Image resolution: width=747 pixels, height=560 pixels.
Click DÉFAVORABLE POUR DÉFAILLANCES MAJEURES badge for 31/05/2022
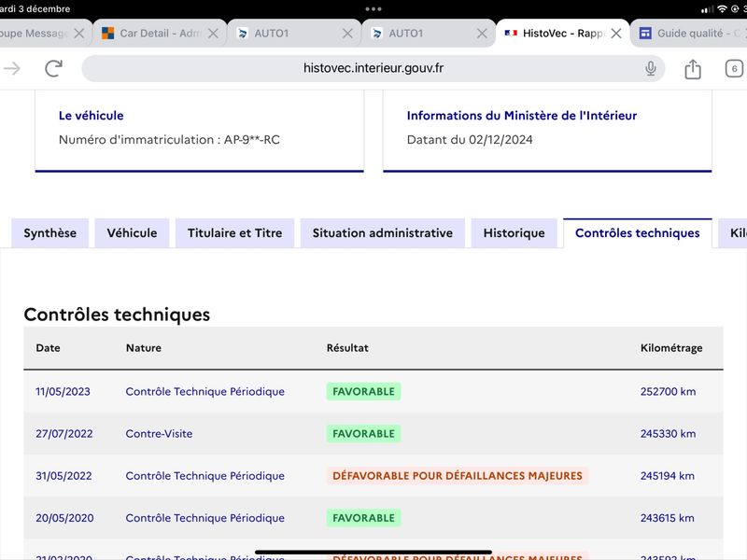(x=458, y=476)
